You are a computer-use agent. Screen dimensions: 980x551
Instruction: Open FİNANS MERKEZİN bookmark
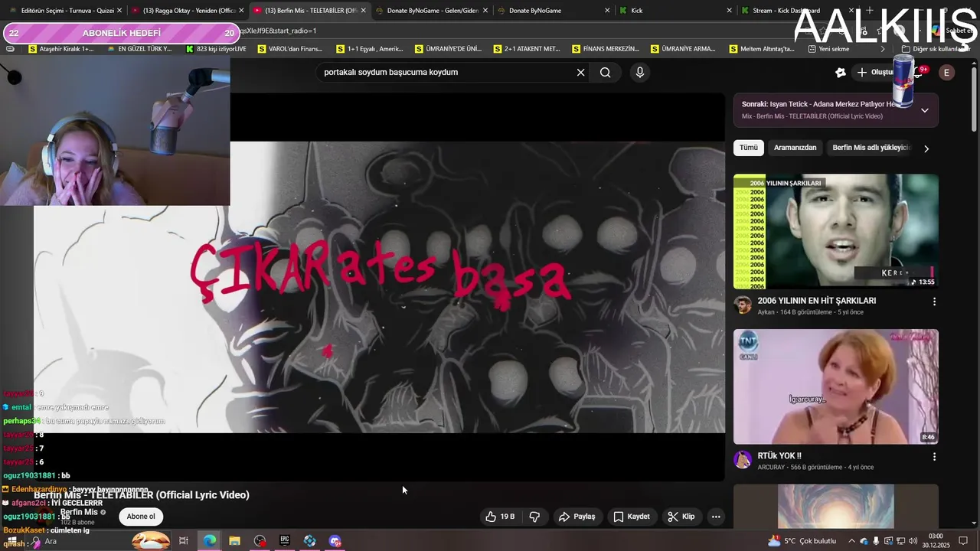click(x=605, y=49)
